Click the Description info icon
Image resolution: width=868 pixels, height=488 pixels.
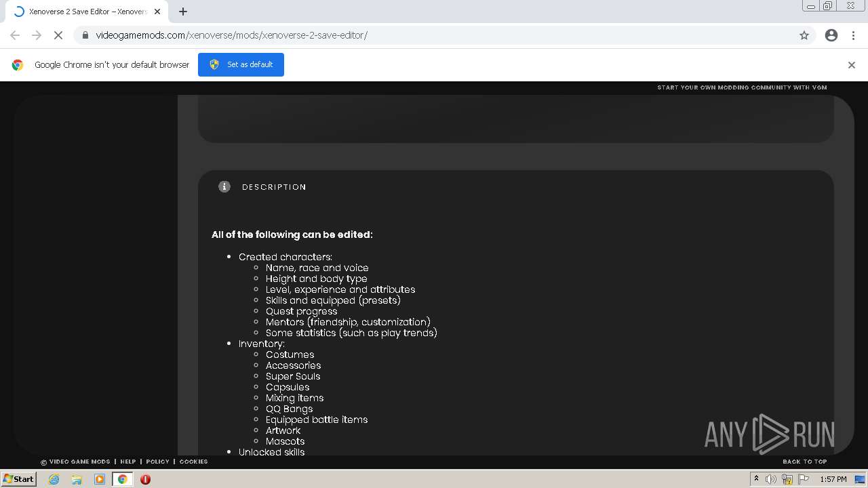224,186
